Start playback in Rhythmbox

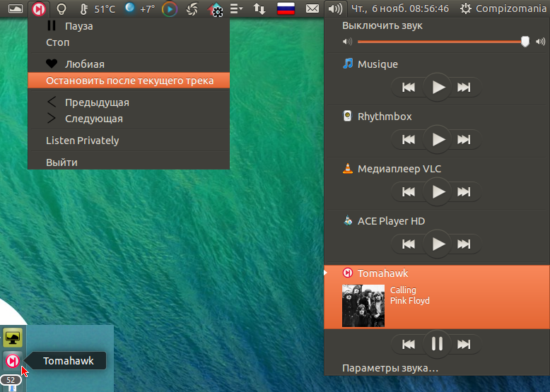437,139
